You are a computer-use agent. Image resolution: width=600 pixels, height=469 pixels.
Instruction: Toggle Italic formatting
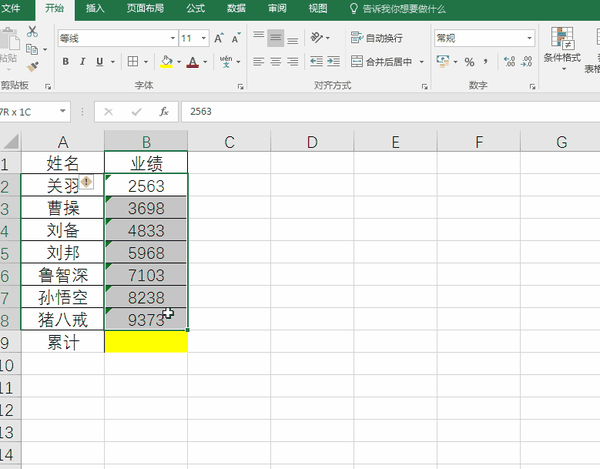pyautogui.click(x=82, y=61)
